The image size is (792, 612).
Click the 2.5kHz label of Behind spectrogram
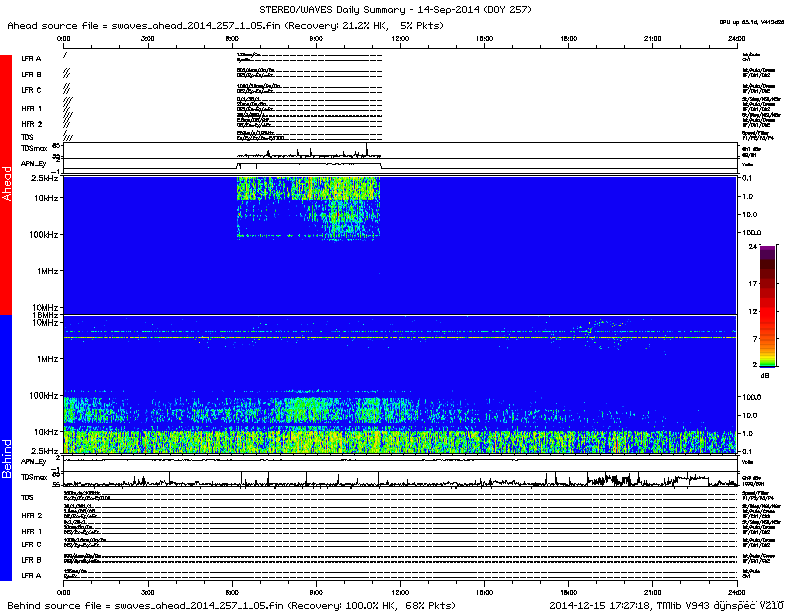coord(44,451)
